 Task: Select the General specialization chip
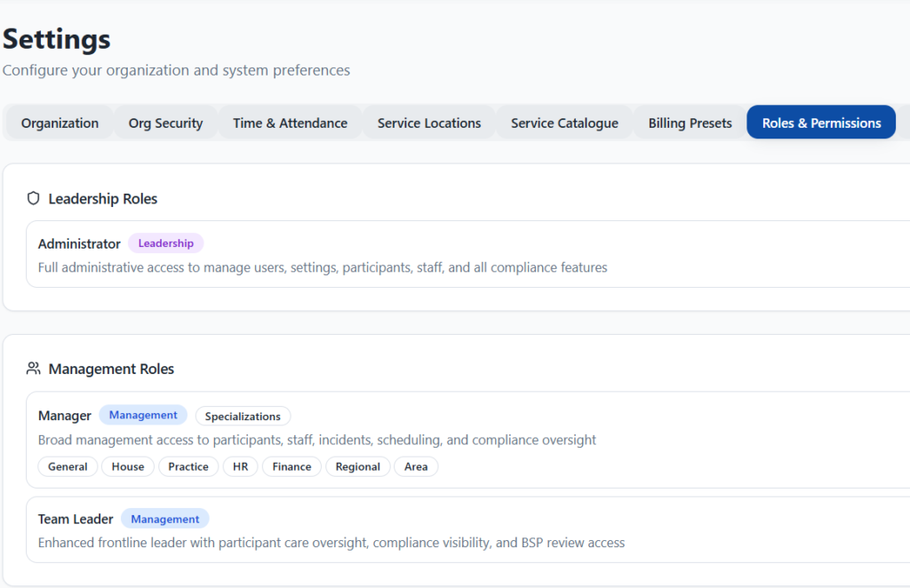68,467
